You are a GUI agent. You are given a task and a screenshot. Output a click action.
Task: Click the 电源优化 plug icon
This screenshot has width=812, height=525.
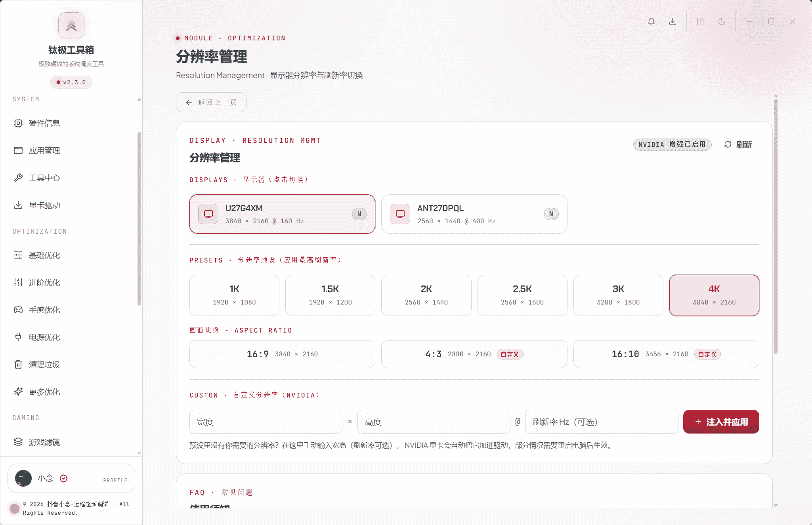click(x=18, y=337)
